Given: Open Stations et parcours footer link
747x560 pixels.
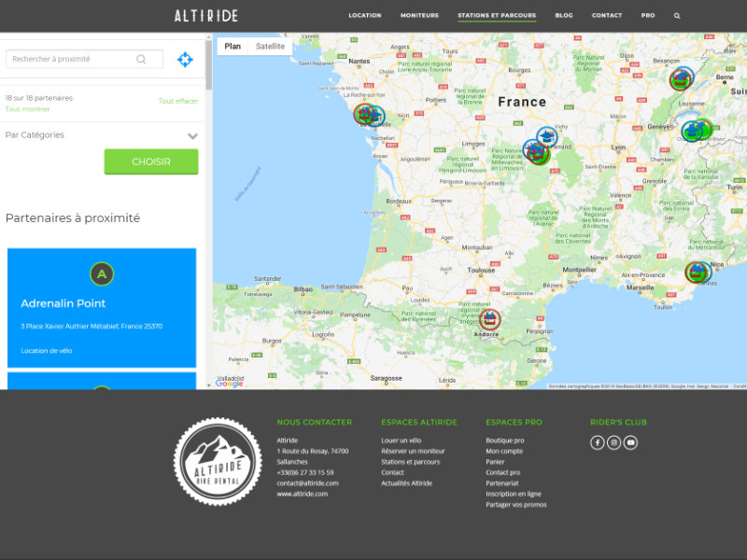Looking at the screenshot, I should (x=411, y=462).
